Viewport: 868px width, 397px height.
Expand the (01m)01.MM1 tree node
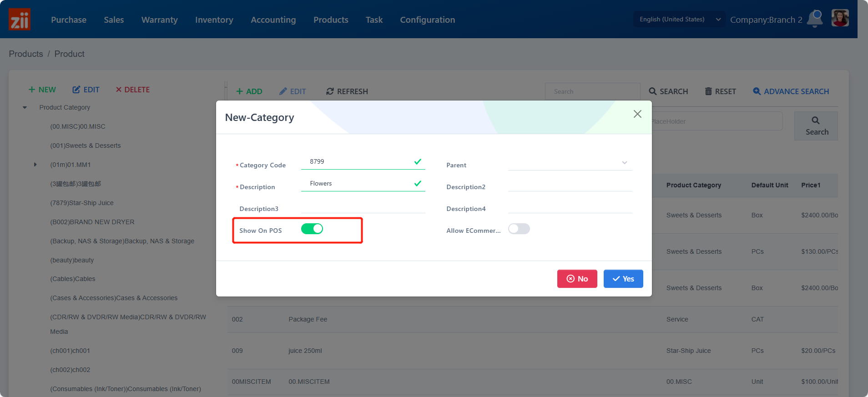click(35, 165)
